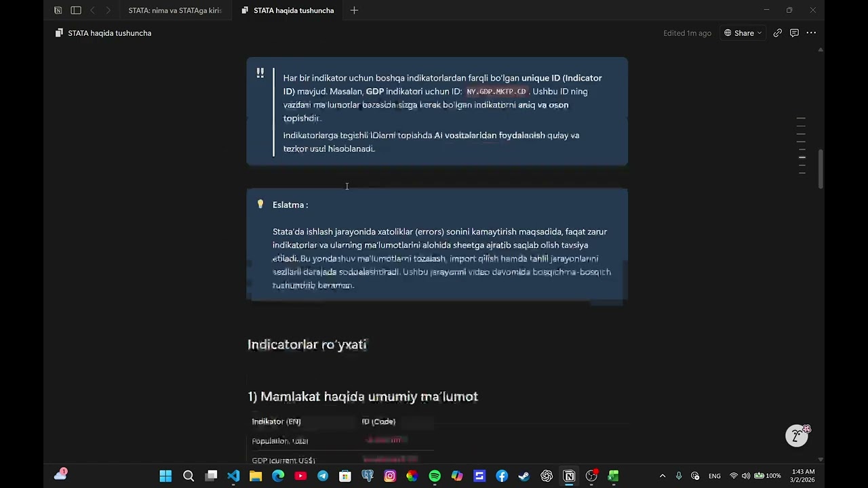The height and width of the screenshot is (488, 868).
Task: Open the Share dropdown
Action: (743, 33)
